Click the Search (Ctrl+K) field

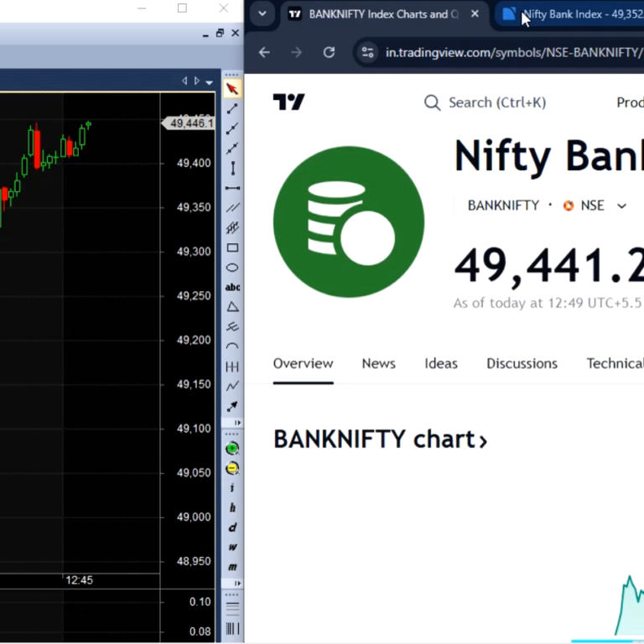[x=485, y=102]
